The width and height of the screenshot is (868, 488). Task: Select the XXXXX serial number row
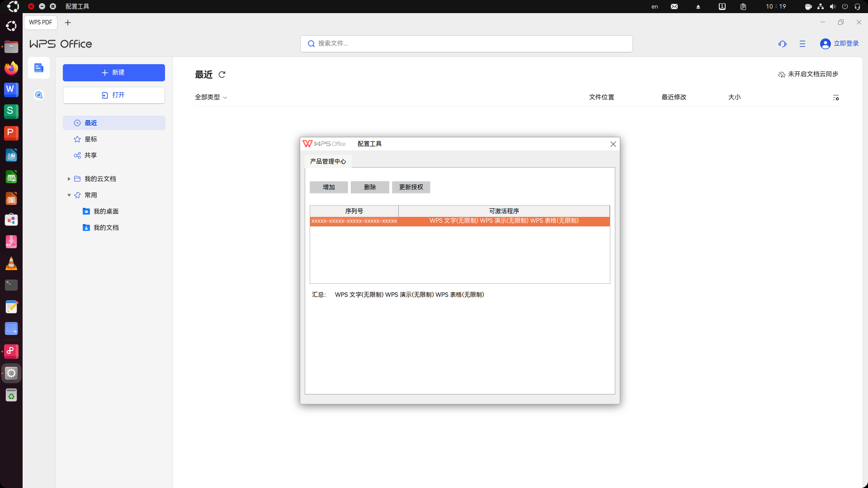pyautogui.click(x=460, y=221)
